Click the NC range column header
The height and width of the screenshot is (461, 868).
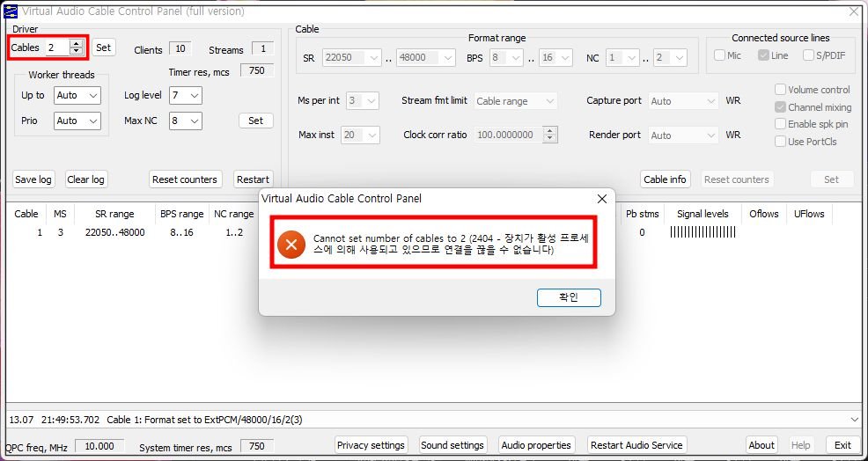coord(233,214)
